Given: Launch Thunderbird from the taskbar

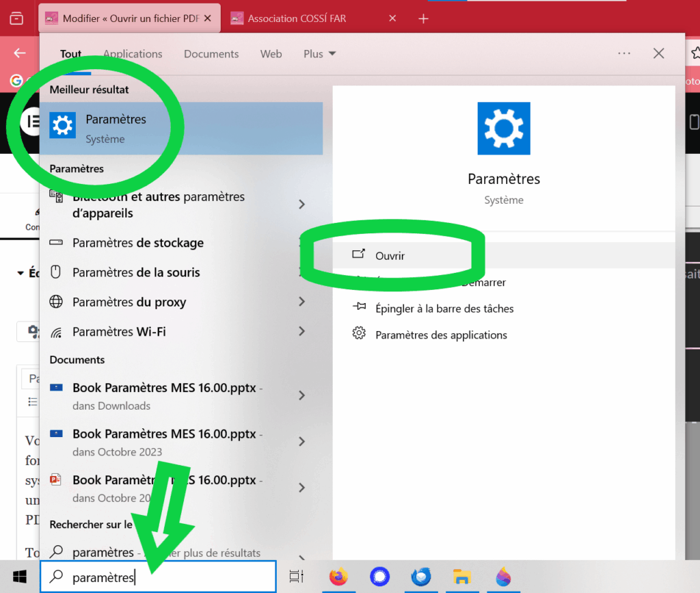Looking at the screenshot, I should coord(421,577).
